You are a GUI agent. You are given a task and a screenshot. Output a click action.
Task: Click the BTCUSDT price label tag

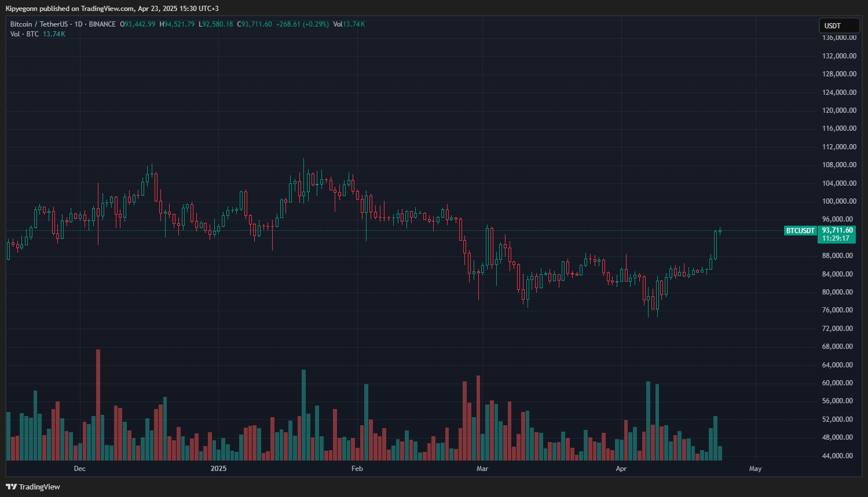800,230
